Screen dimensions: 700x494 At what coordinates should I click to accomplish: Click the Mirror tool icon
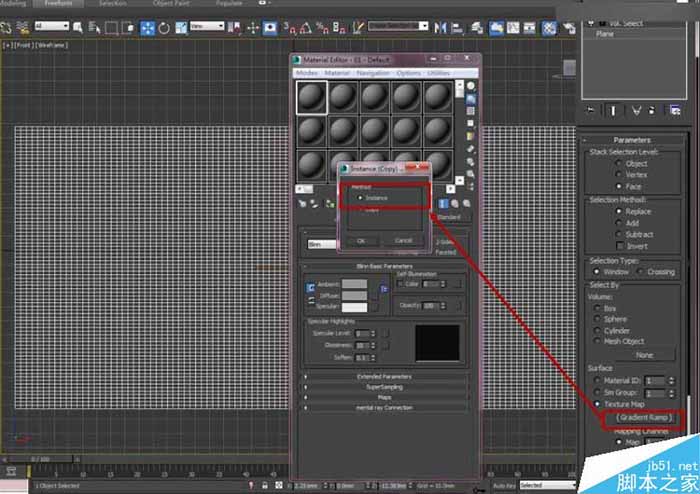coord(440,28)
